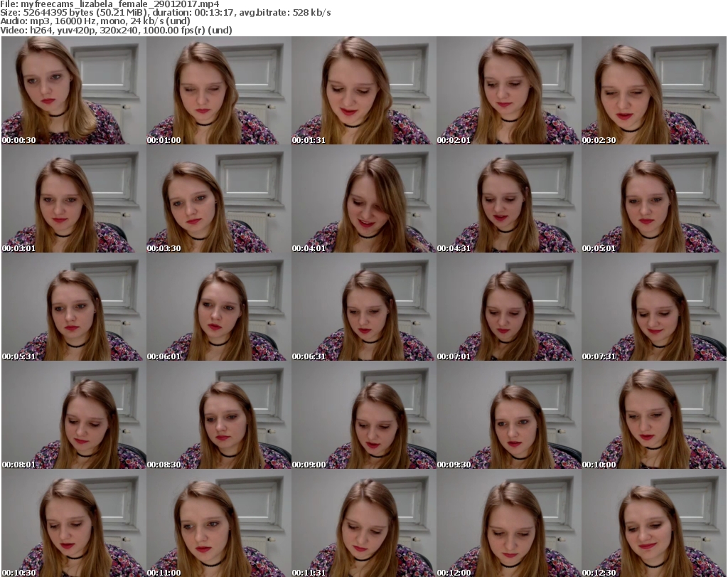
Task: Click the 'File:' name line in the header
Action: (109, 4)
